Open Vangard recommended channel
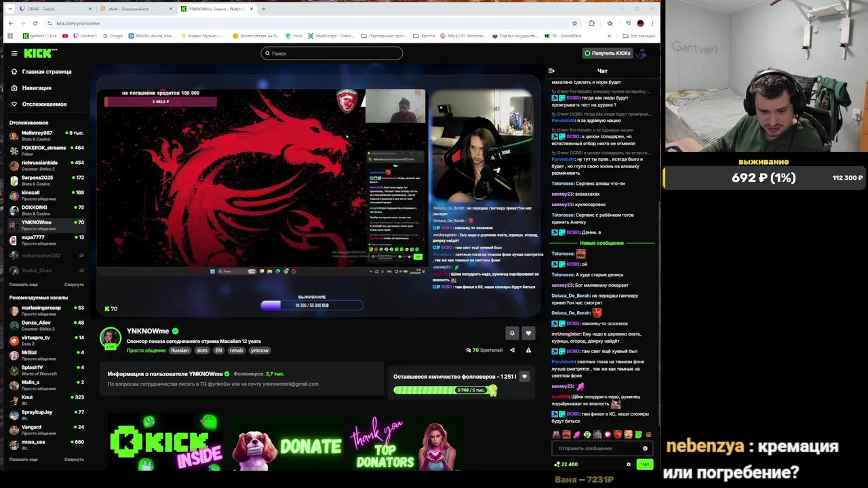The width and height of the screenshot is (868, 488). [46, 429]
